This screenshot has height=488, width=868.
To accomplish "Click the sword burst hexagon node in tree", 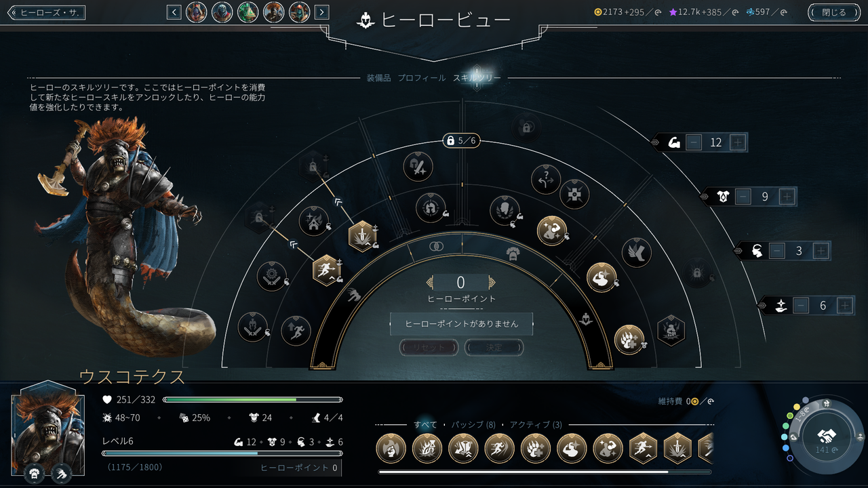I will [x=363, y=236].
